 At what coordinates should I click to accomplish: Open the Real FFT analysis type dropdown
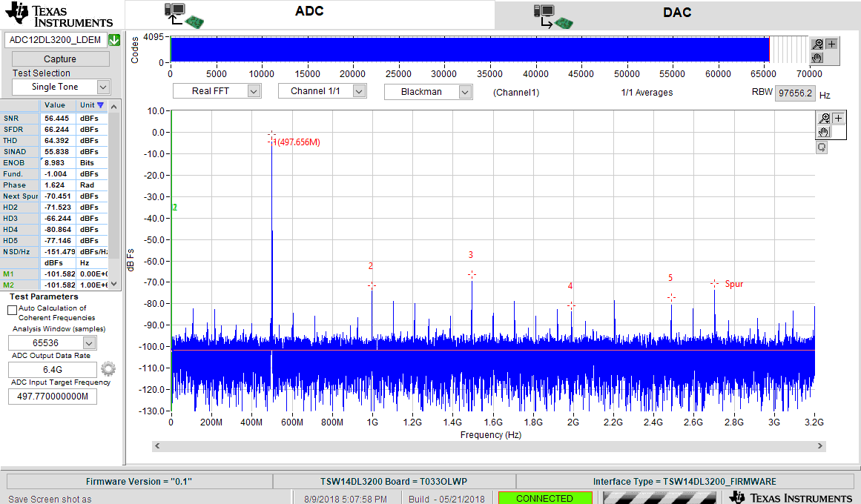217,92
